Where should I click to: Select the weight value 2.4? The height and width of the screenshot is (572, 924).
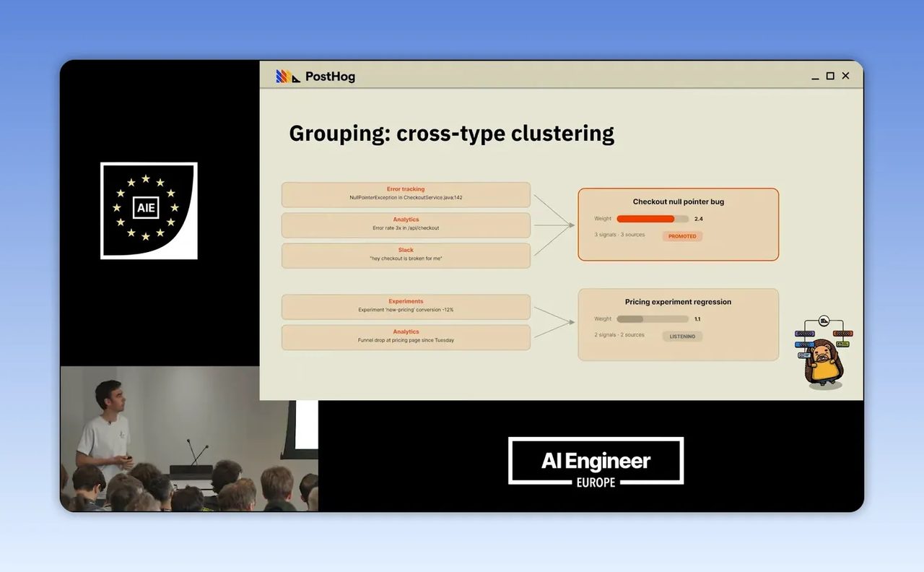tap(698, 218)
